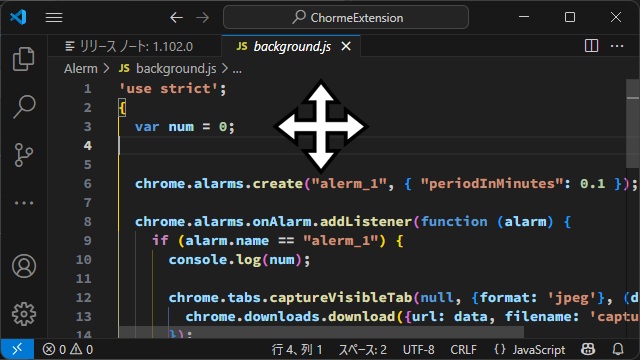Open the hamburger application menu
The height and width of the screenshot is (360, 640).
point(54,18)
